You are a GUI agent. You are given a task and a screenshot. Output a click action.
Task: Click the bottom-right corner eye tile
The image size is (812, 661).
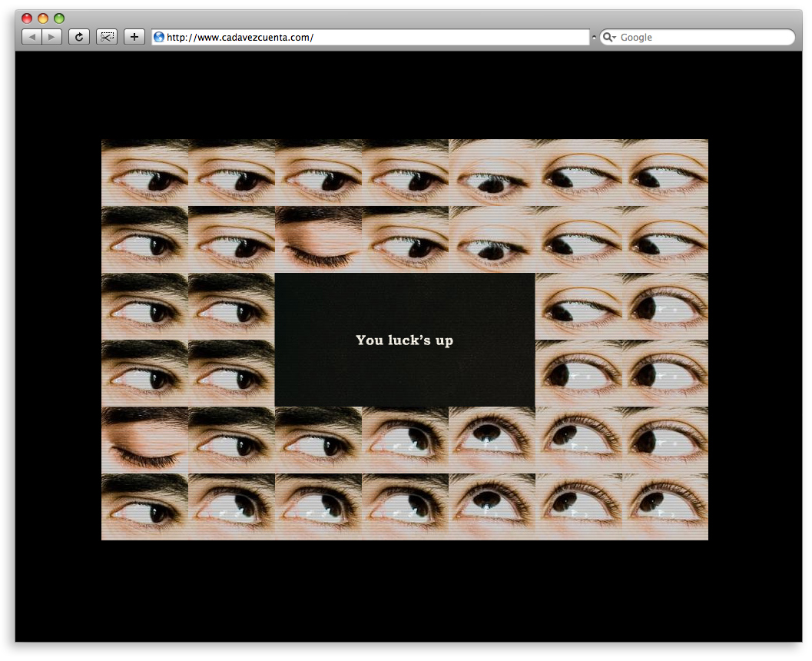(665, 507)
